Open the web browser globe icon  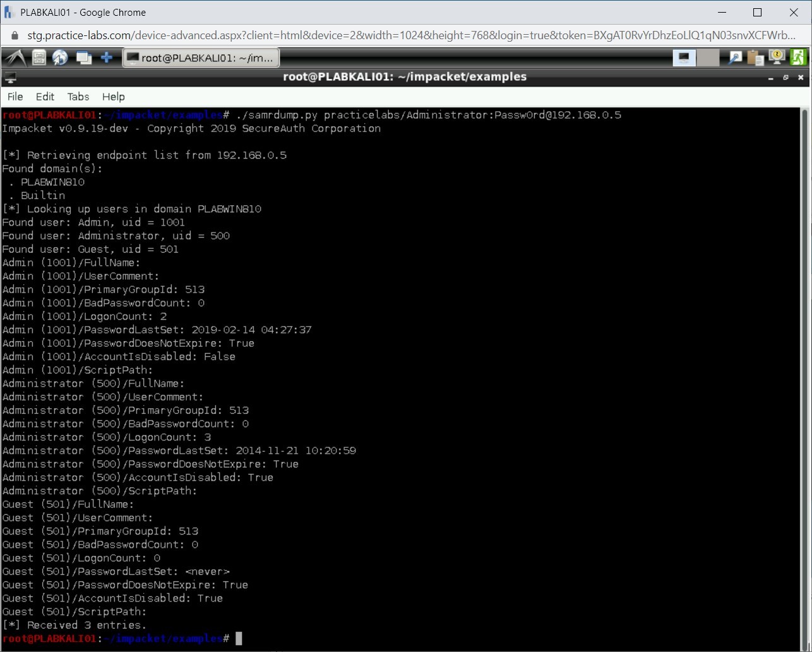60,58
